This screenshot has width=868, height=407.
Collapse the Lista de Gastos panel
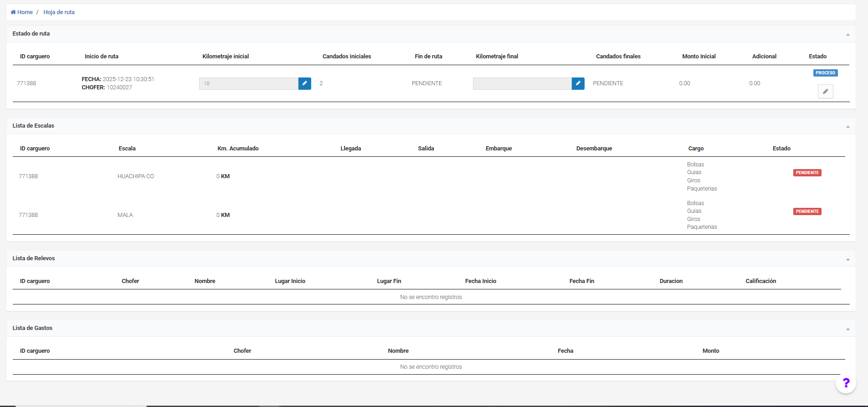(847, 329)
